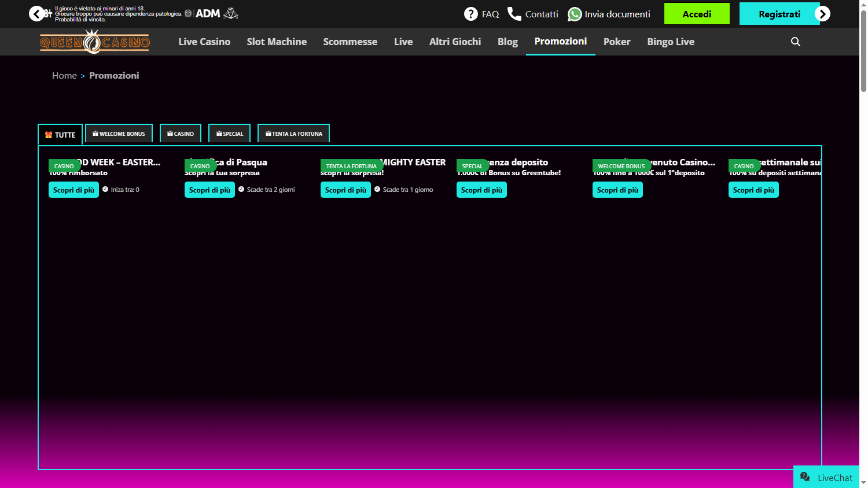Go to Slot Machine menu

[x=277, y=42]
